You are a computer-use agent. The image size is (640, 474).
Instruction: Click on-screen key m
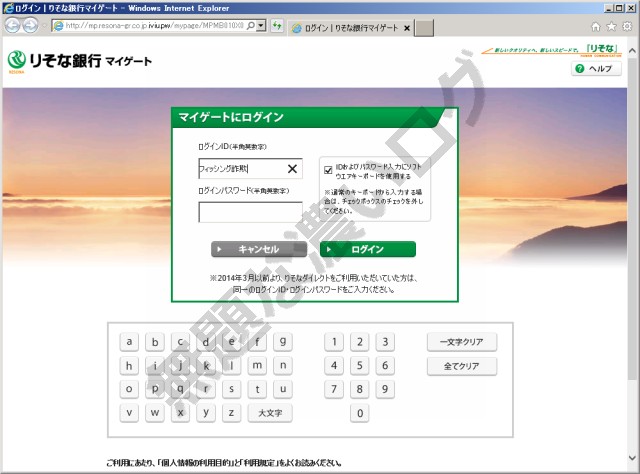(257, 365)
